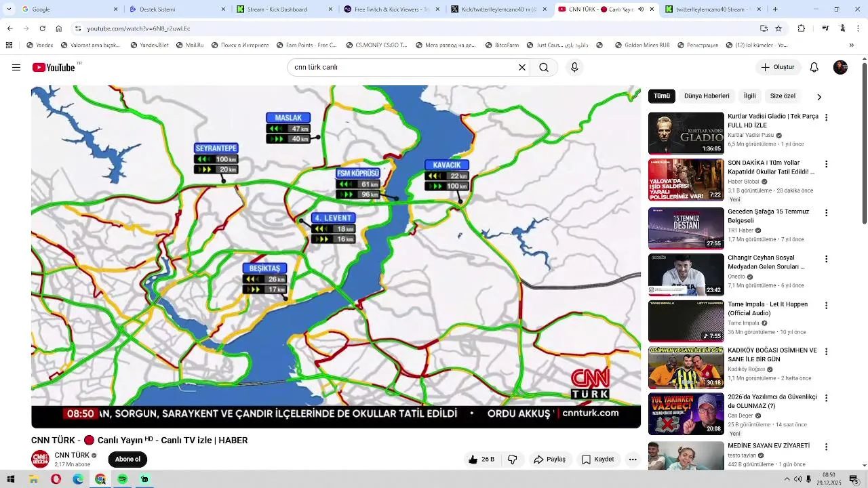Dislike the CNN TÜRK video
The height and width of the screenshot is (488, 868).
coord(513,459)
